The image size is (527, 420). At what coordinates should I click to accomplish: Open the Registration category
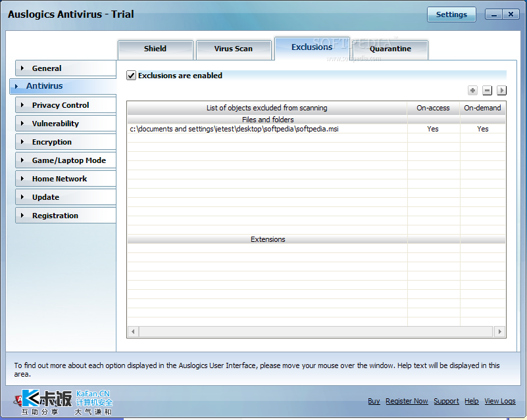tap(66, 216)
